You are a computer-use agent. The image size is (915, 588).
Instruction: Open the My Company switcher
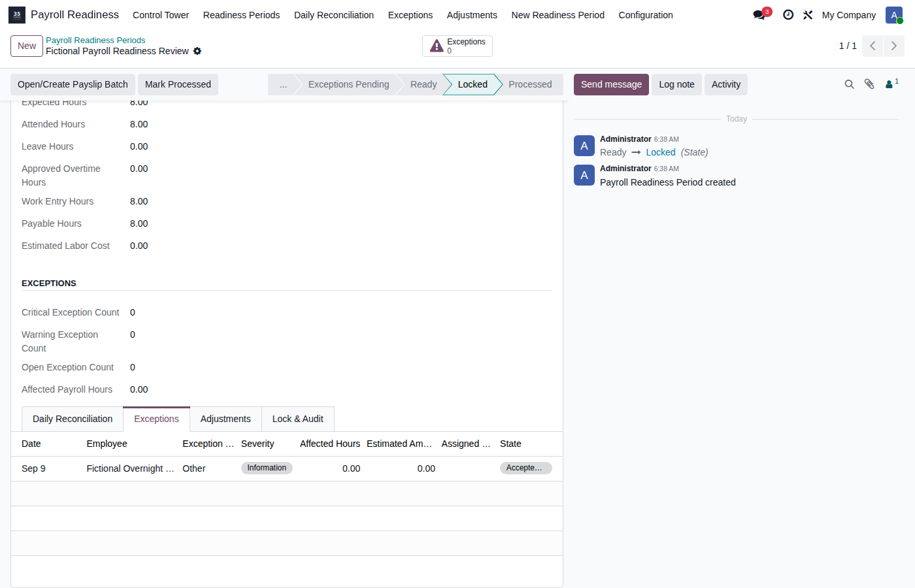849,15
